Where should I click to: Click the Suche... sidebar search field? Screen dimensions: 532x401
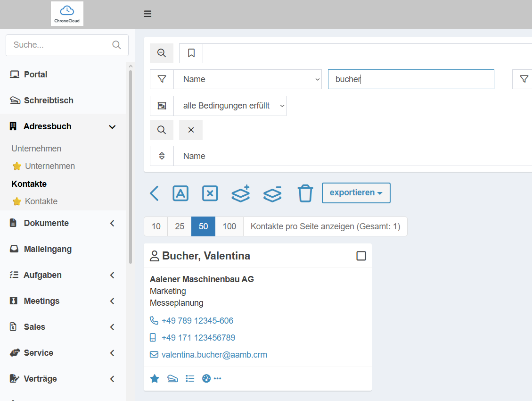point(67,45)
